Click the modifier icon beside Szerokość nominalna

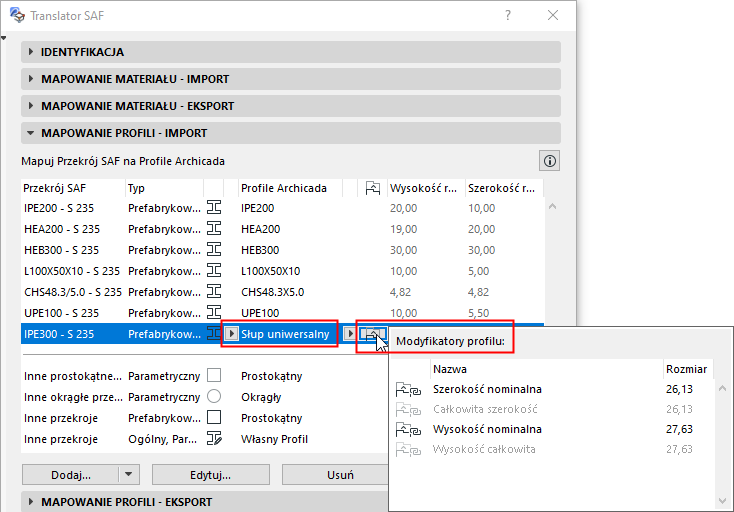408,389
